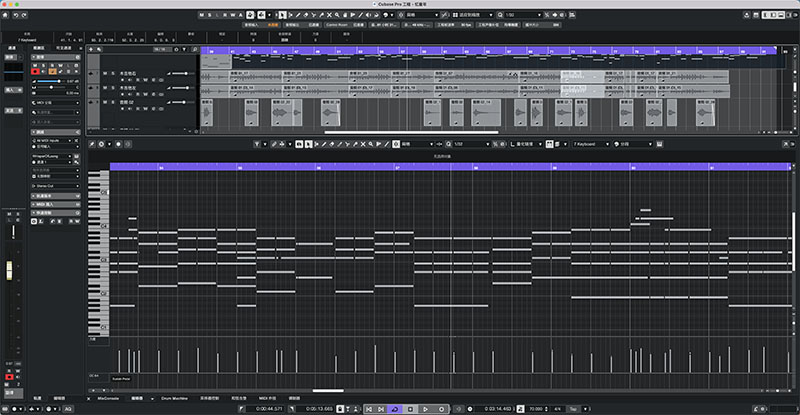Toggle the global Read automation R button
Viewport: 800px width, 415px height.
click(x=225, y=15)
